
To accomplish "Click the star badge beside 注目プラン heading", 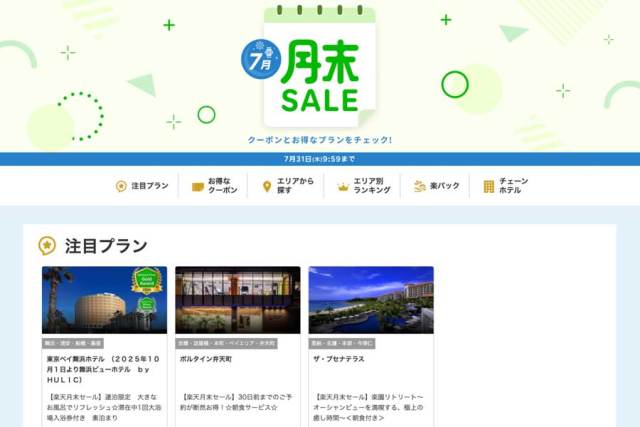I will 47,246.
